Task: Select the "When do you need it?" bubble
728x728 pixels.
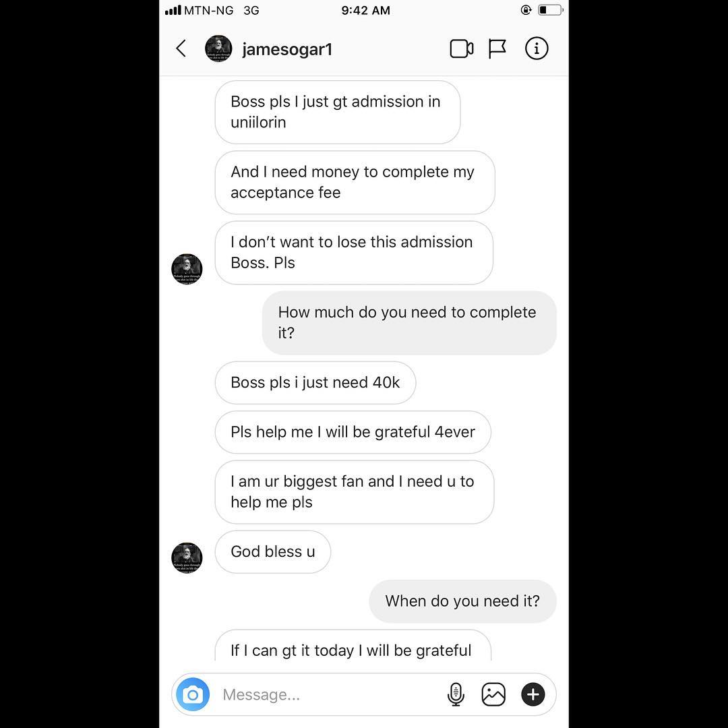Action: point(462,601)
